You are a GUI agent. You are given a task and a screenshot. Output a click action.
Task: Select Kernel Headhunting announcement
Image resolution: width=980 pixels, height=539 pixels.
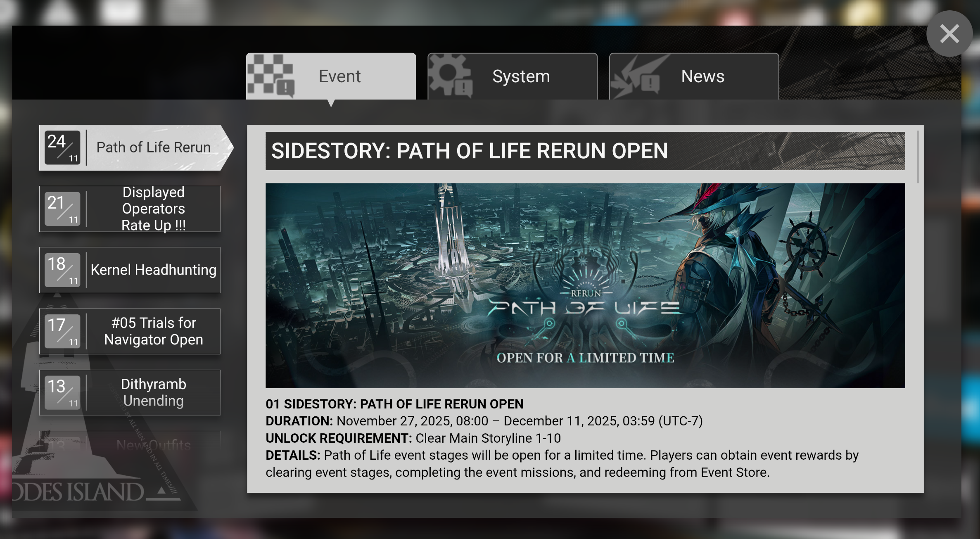click(153, 270)
